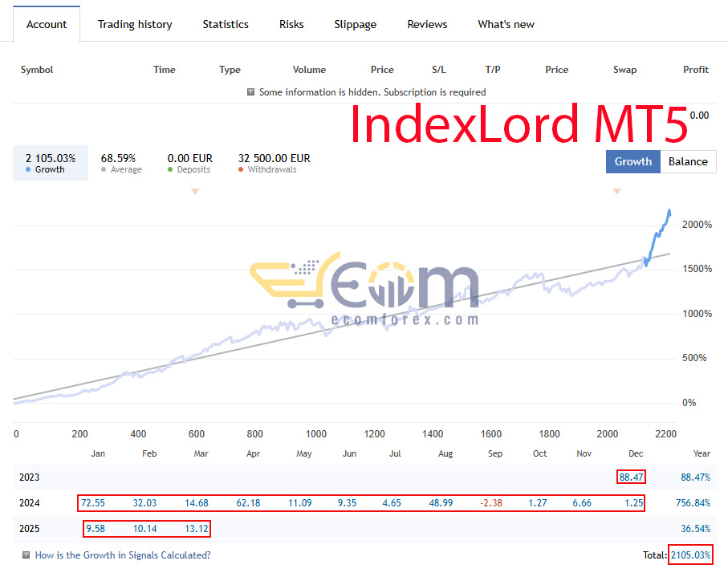The width and height of the screenshot is (728, 577).
Task: Select the 2024 yearly total 756.84%
Action: [693, 502]
